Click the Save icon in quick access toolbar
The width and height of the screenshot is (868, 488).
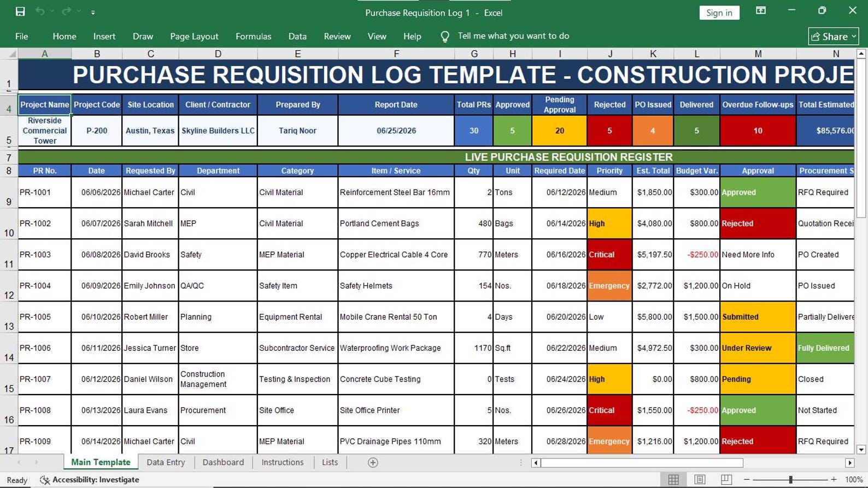pos(20,11)
